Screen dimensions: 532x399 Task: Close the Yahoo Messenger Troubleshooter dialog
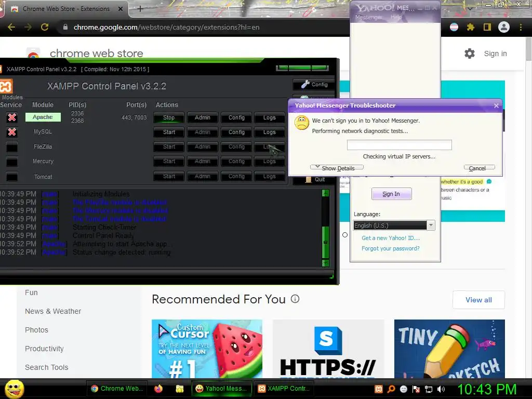click(x=496, y=106)
